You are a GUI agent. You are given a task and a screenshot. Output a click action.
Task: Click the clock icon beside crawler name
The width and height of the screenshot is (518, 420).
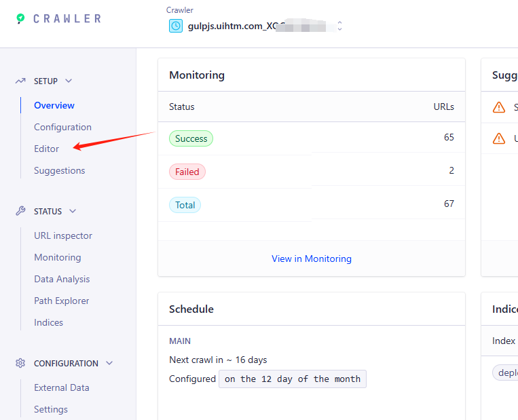[x=176, y=26]
